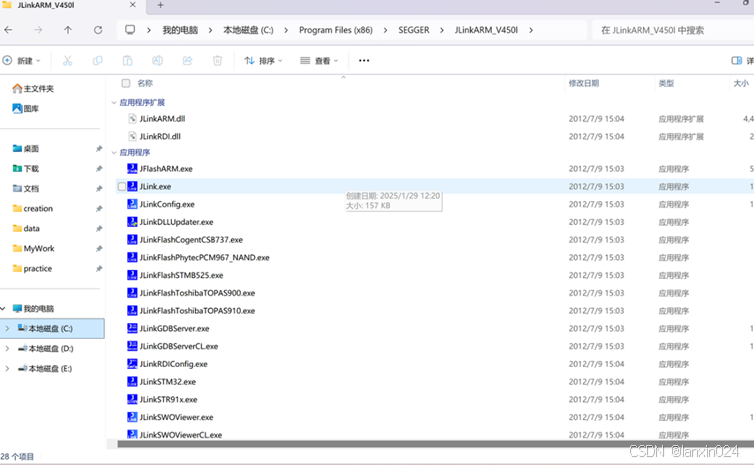Collapse 我的电脑 tree node
754x465 pixels.
click(x=3, y=309)
